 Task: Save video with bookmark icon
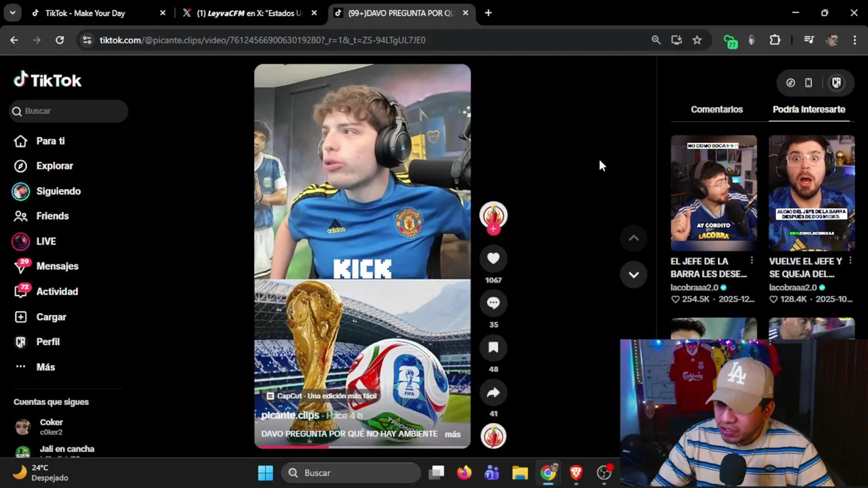(493, 348)
